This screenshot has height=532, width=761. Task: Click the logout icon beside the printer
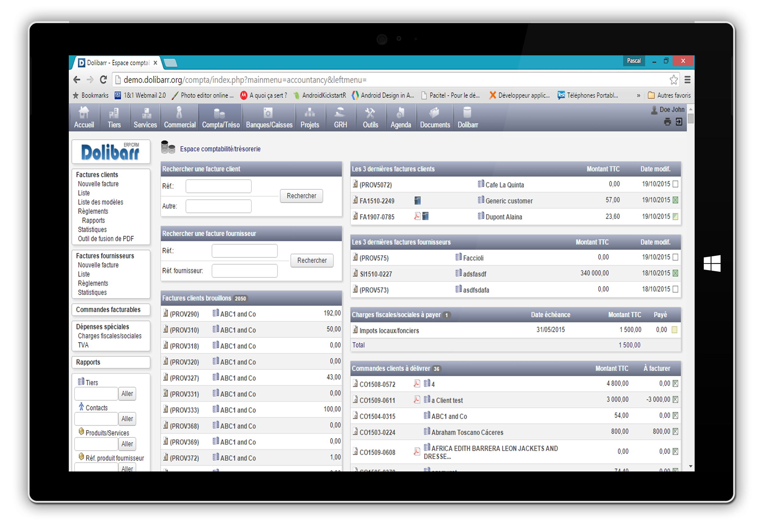click(679, 122)
